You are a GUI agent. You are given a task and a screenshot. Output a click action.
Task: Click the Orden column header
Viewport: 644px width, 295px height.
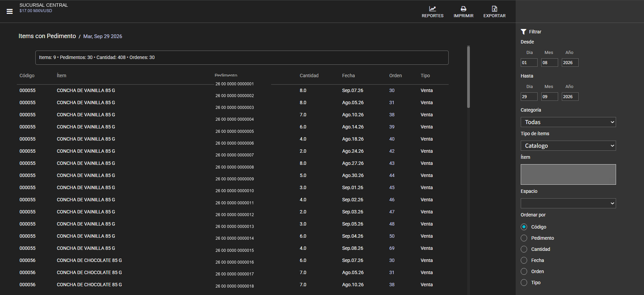pyautogui.click(x=395, y=76)
